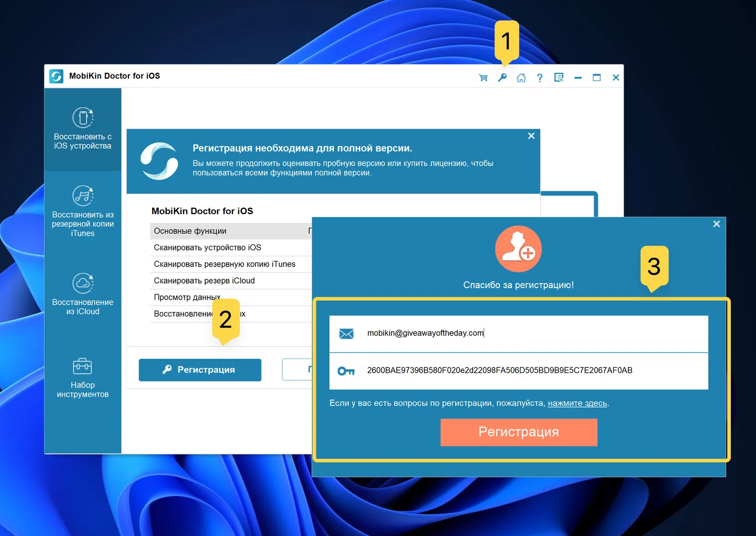Screen dimensions: 756x536
Task: Select row Сканировать устройство iOS
Action: point(231,247)
